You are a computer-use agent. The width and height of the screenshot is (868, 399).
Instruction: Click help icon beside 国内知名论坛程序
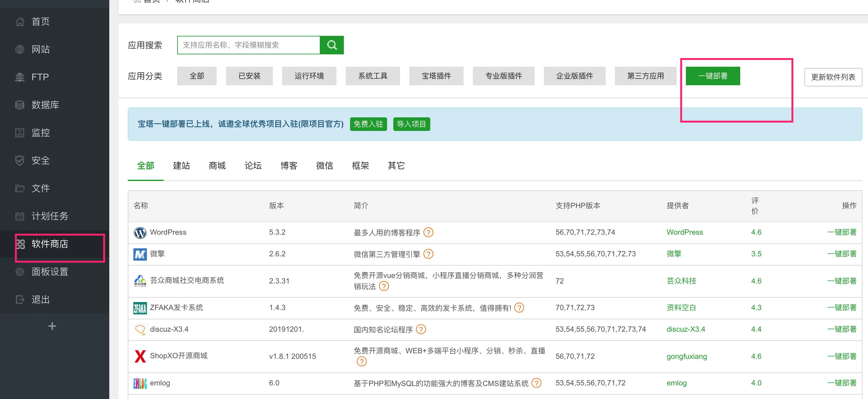421,329
